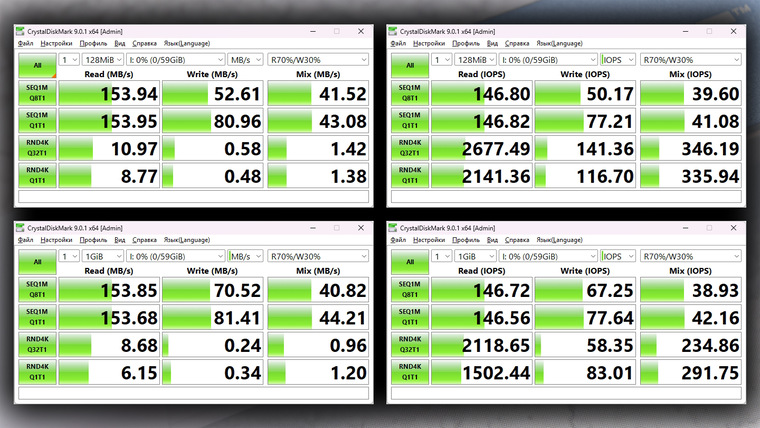Run SEQ1M Q8T1 test beside the 153.85 result
The image size is (760, 428).
coord(37,290)
